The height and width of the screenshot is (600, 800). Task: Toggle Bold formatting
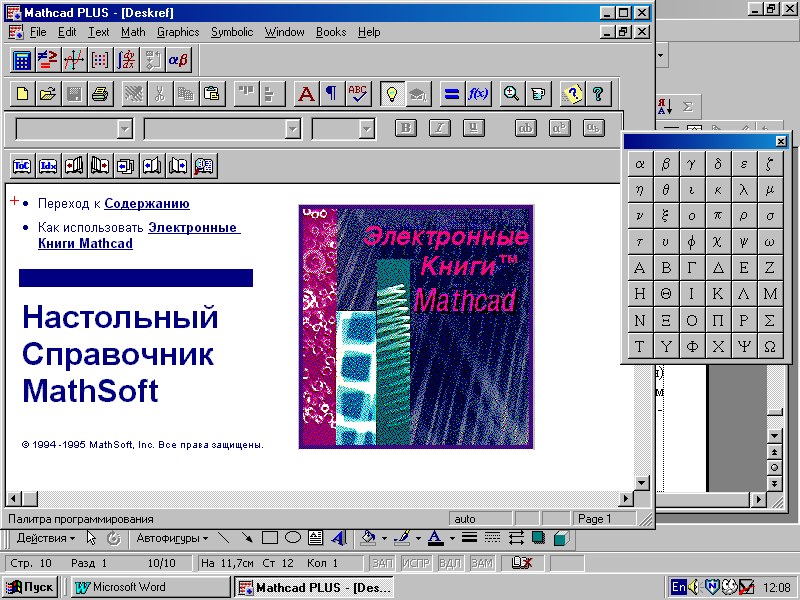pyautogui.click(x=406, y=128)
